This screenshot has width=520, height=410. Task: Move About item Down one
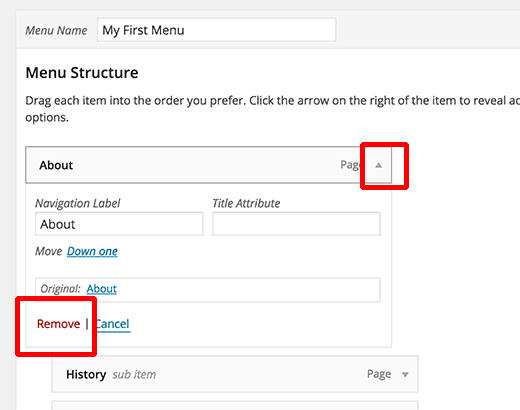click(x=92, y=251)
